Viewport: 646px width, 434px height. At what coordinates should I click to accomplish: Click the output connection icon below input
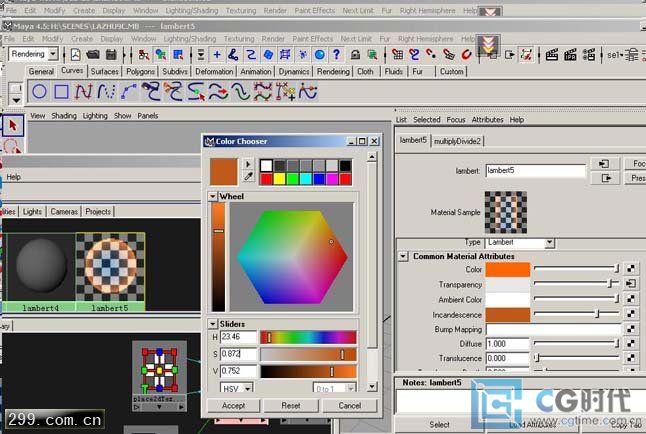click(605, 178)
